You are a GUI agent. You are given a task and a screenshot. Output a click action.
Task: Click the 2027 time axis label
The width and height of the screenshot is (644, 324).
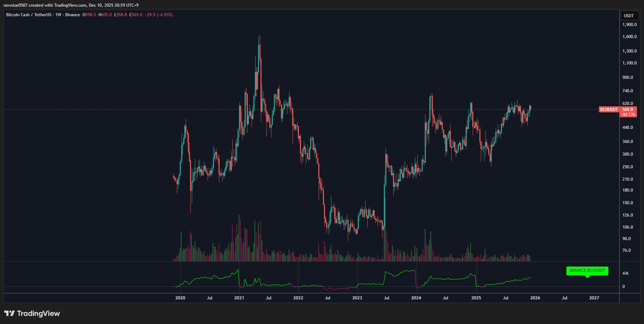[594, 298]
